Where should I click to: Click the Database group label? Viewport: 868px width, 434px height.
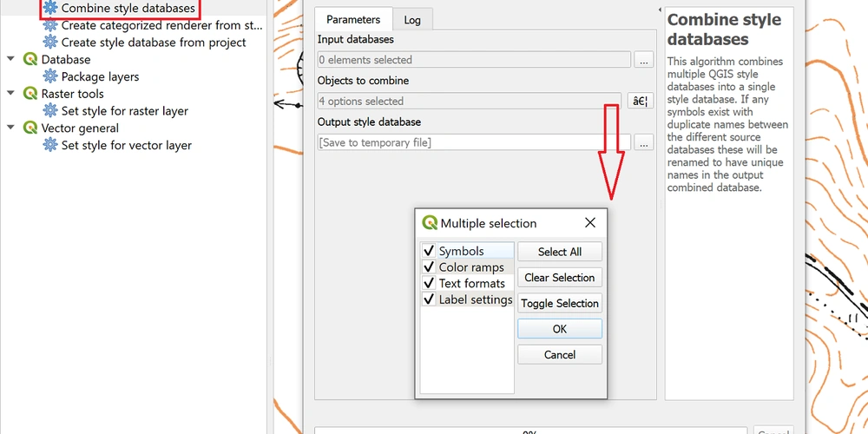[66, 60]
